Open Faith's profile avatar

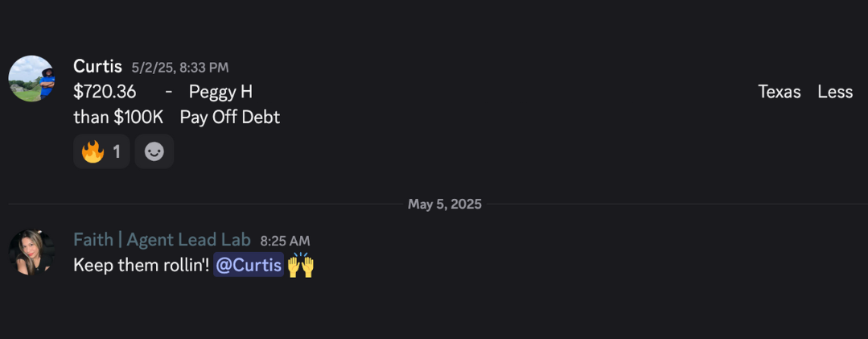(31, 253)
